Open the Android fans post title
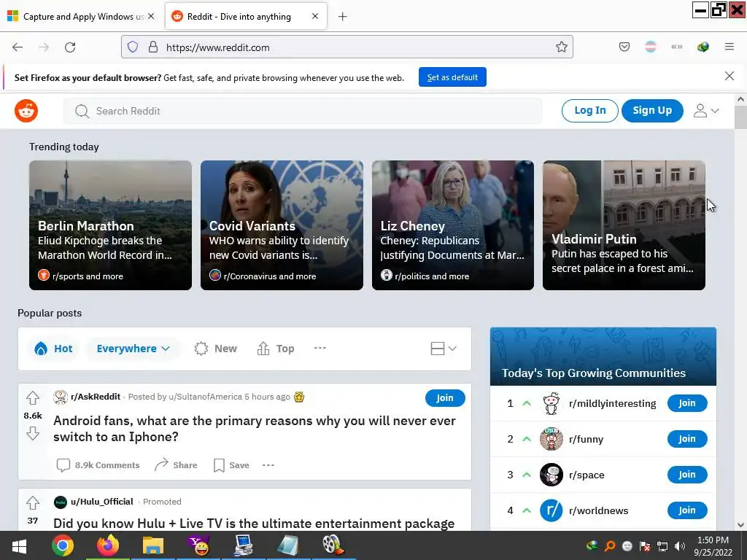Image resolution: width=747 pixels, height=560 pixels. 255,429
